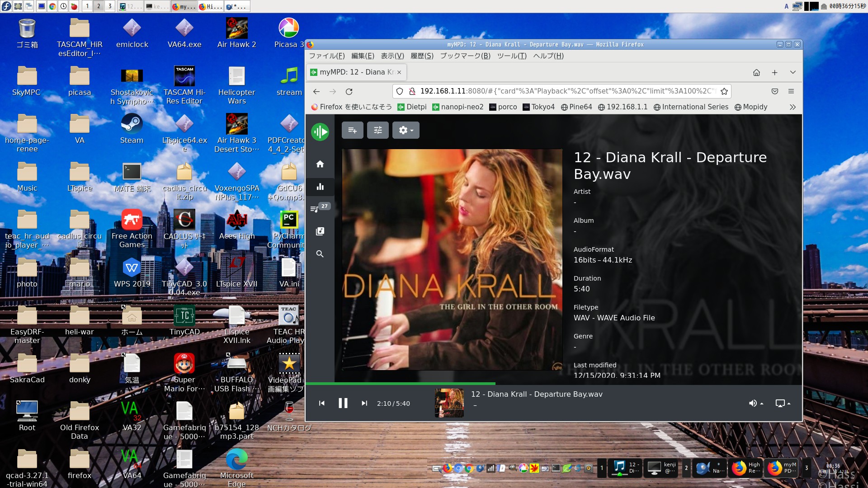The image size is (868, 488).
Task: Expand the volume control dropdown
Action: 756,403
